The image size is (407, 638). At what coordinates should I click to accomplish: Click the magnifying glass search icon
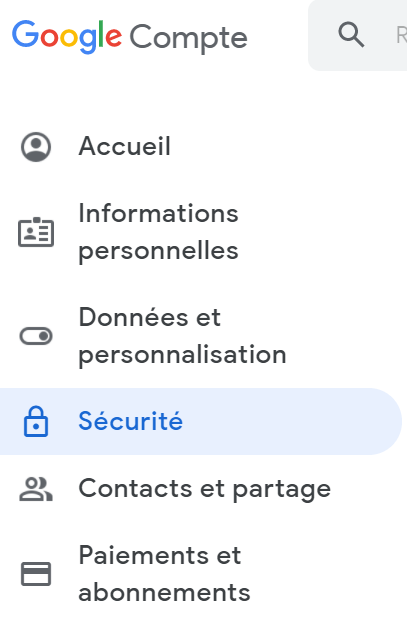click(351, 35)
